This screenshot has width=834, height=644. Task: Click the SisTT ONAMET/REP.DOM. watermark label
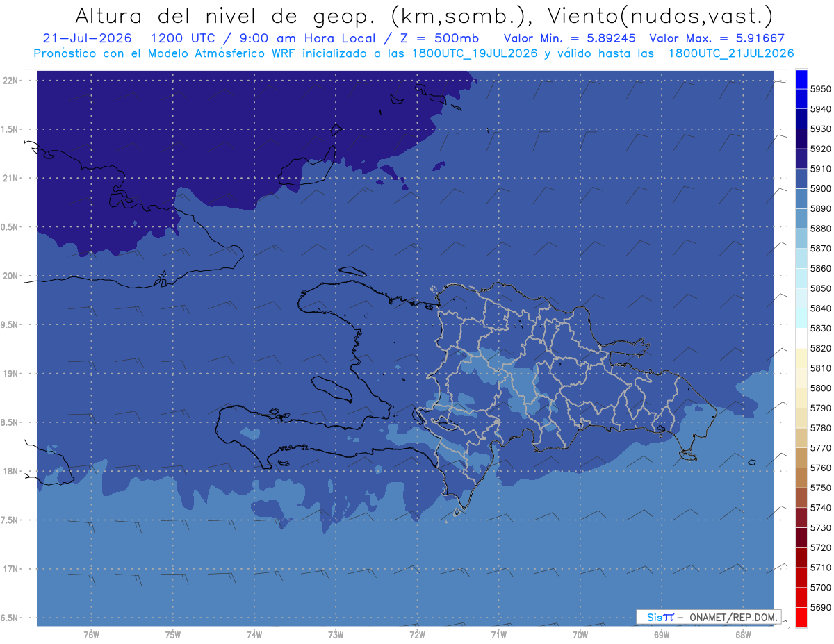click(x=708, y=617)
